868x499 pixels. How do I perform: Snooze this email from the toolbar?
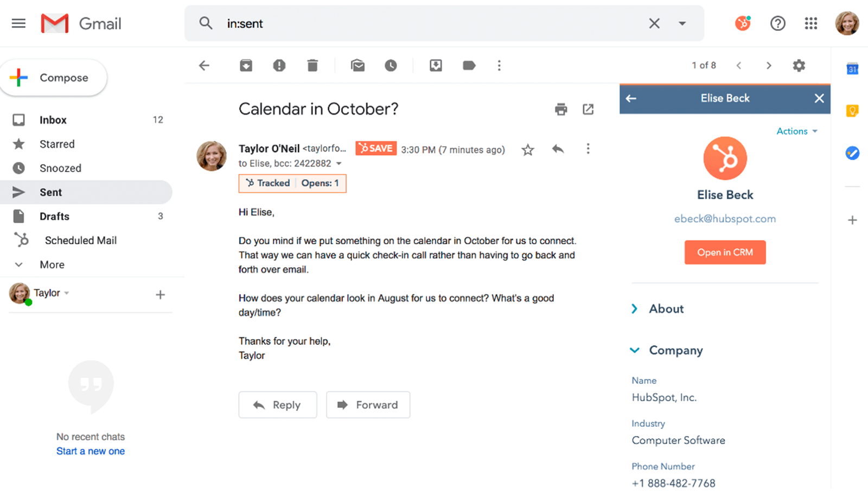[x=391, y=65]
